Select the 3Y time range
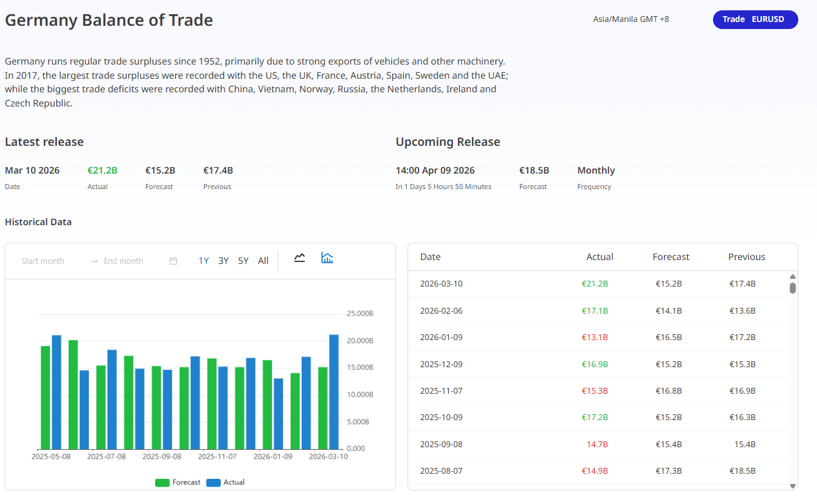This screenshot has height=504, width=817. coord(223,261)
